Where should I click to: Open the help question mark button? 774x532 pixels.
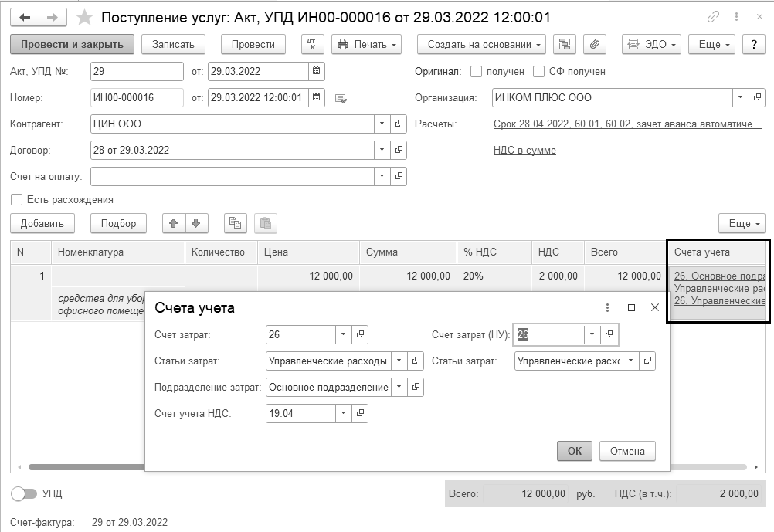pos(754,45)
